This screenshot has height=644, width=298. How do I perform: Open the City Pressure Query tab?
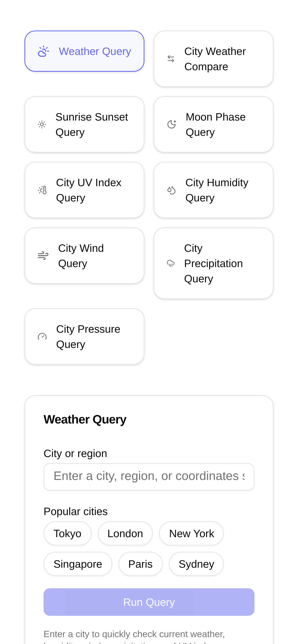click(84, 337)
